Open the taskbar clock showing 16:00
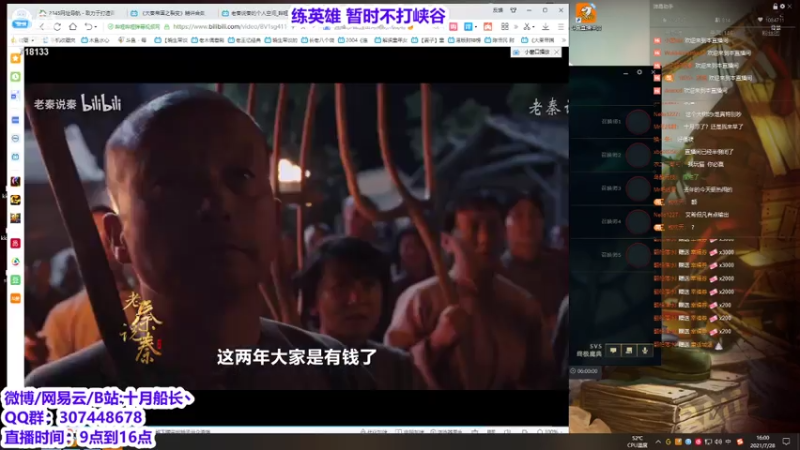800x450 pixels. pos(763,442)
